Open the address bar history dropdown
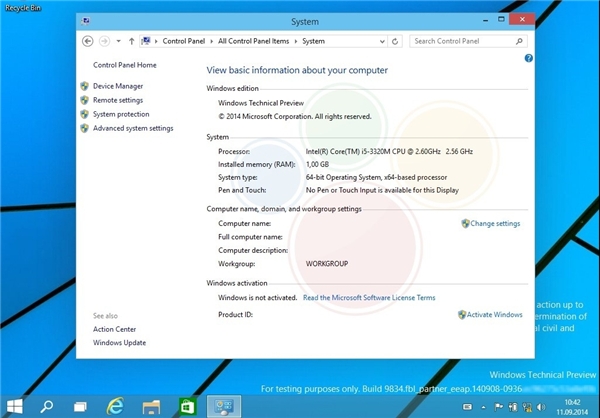Viewport: 600px width, 418px height. point(382,41)
